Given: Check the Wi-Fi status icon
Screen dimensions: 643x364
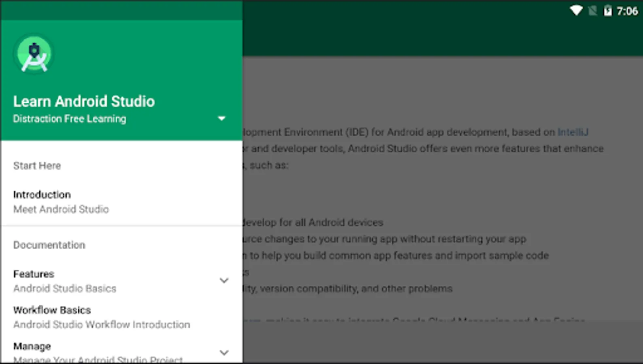Looking at the screenshot, I should pyautogui.click(x=576, y=11).
